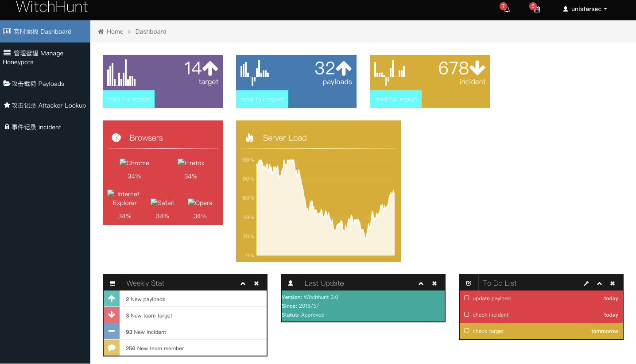The height and width of the screenshot is (364, 636).
Task: Click the notification bell icon
Action: [x=507, y=9]
